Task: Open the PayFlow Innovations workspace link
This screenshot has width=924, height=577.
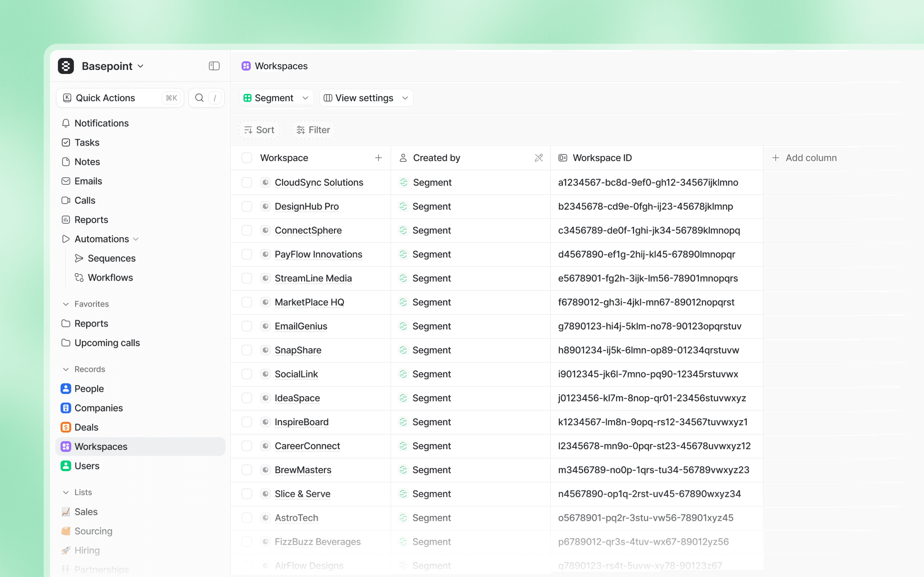Action: pos(318,254)
